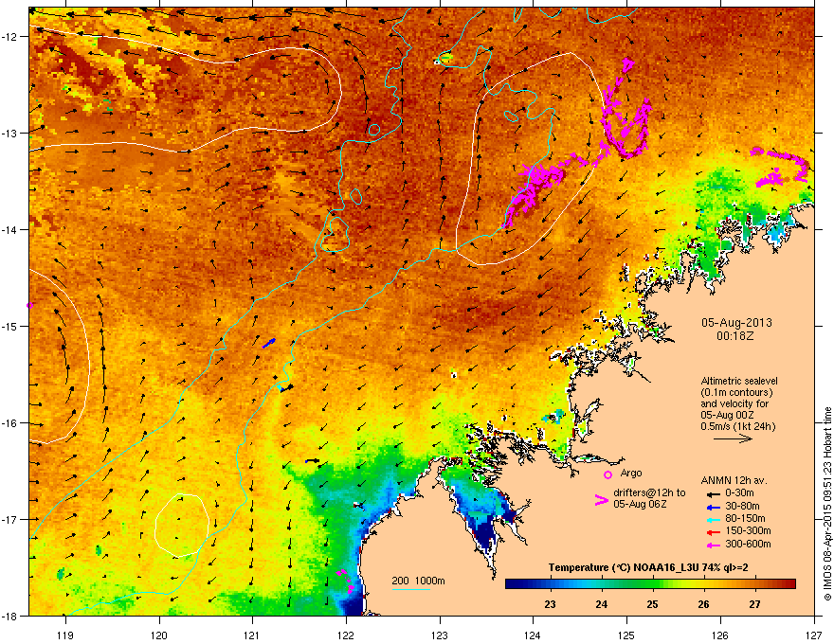The height and width of the screenshot is (644, 834).
Task: Click longitude axis label 126
Action: tap(720, 635)
